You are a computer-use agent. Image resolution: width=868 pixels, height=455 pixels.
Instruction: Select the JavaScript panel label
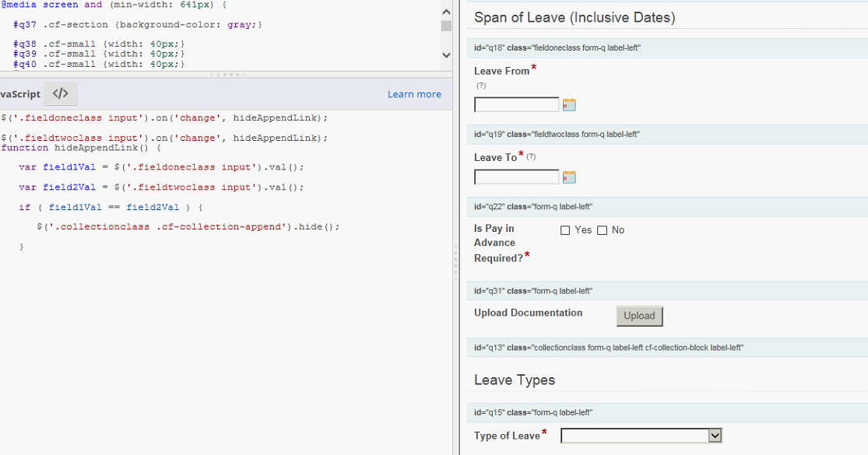(x=20, y=94)
